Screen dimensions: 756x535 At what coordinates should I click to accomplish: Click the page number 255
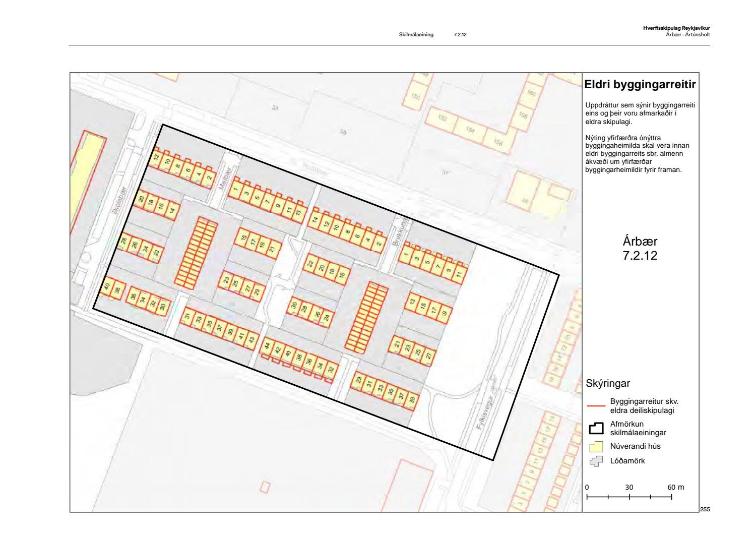point(705,509)
